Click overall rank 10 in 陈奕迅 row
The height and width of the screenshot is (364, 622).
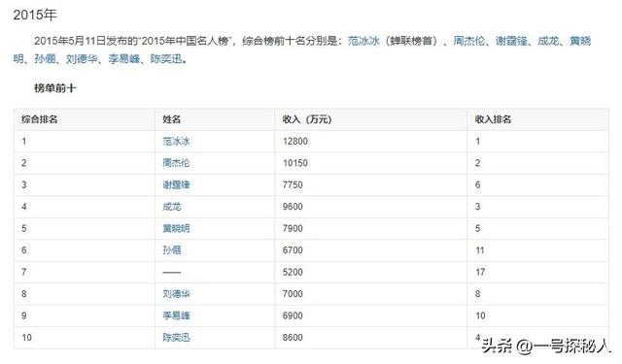(x=26, y=338)
